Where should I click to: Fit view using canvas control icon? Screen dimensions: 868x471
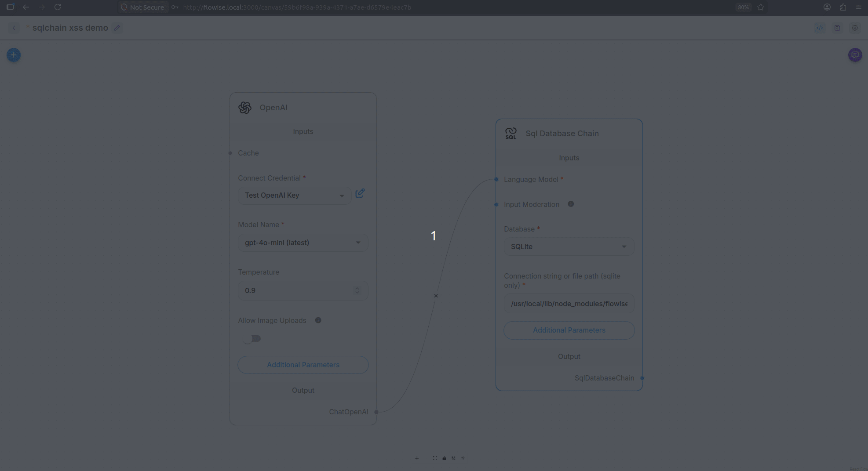pos(435,458)
